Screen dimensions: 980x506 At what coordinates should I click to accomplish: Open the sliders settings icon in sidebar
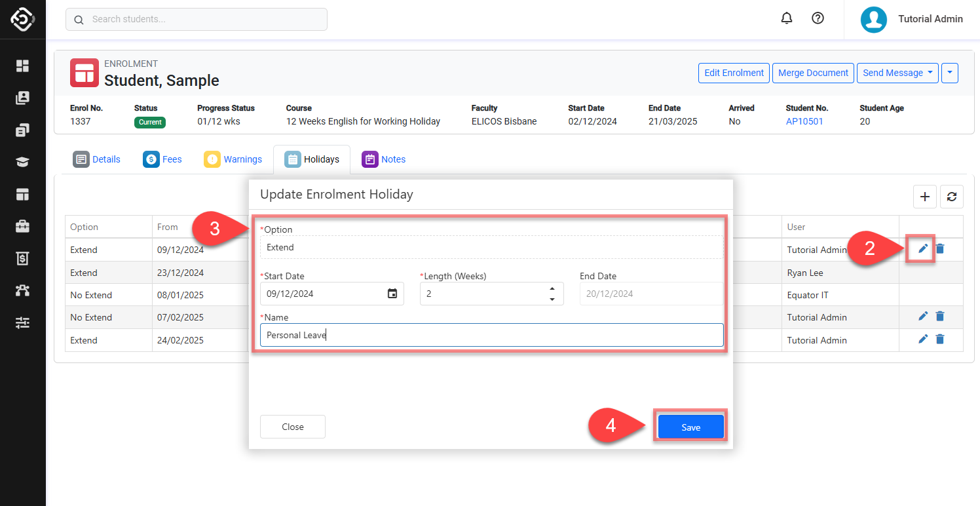[x=23, y=322]
